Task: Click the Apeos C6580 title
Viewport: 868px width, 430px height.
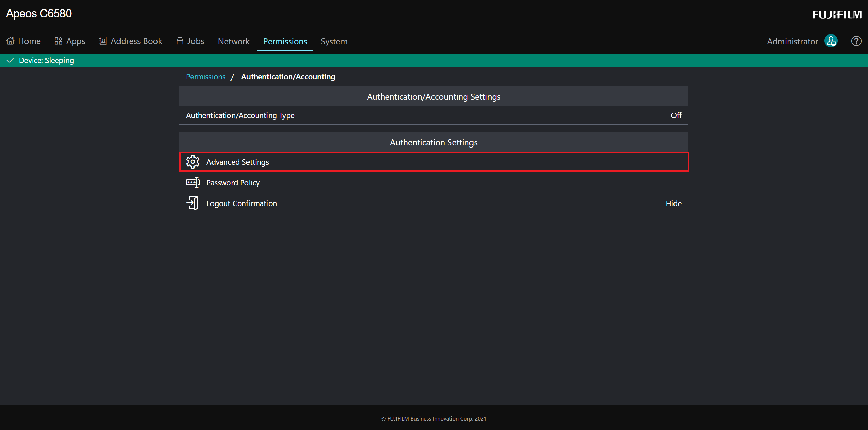Action: [x=39, y=14]
